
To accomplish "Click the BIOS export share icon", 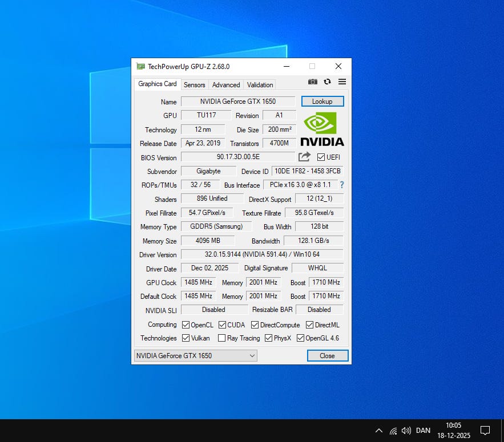I will 304,157.
